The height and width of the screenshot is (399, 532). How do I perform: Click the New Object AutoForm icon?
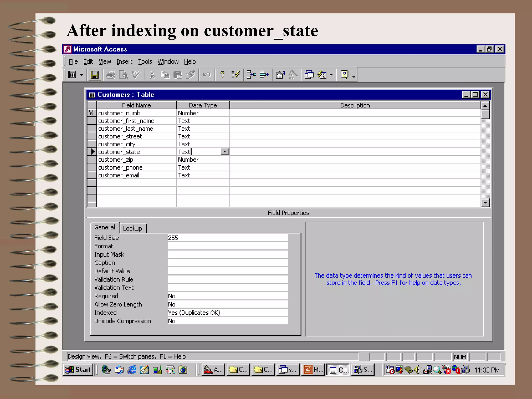click(322, 75)
